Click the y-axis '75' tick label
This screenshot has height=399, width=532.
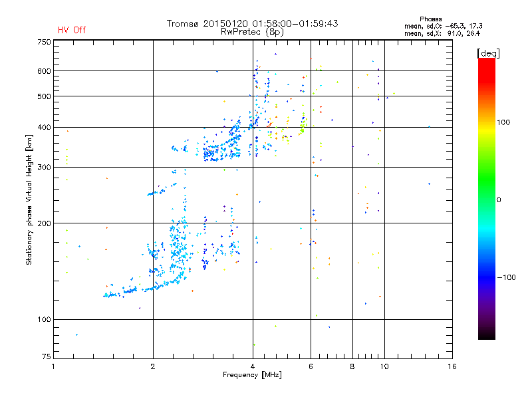(x=47, y=356)
